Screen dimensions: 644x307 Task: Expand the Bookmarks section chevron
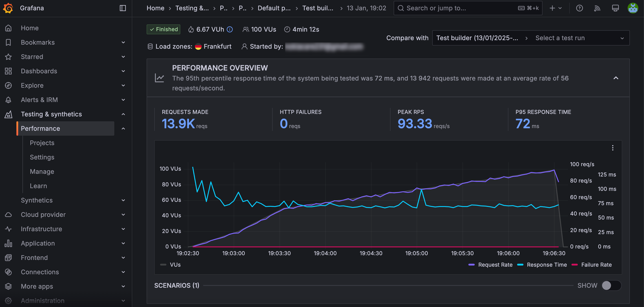click(123, 42)
